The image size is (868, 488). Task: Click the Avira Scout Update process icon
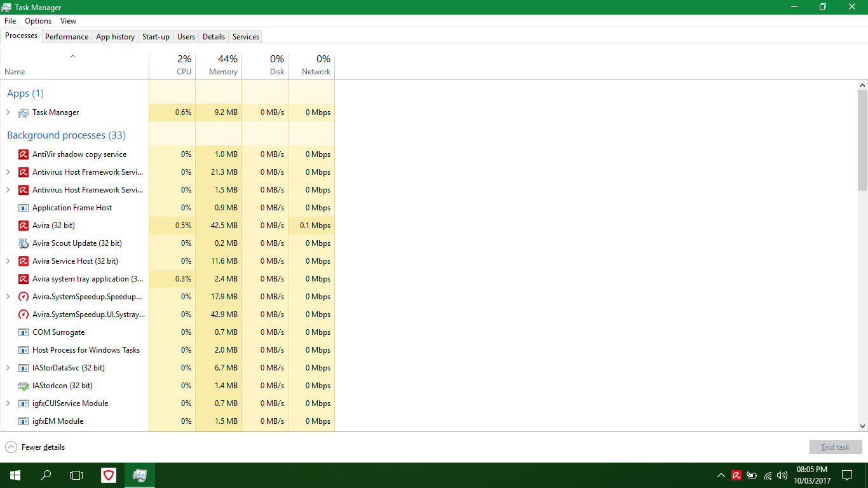pyautogui.click(x=24, y=243)
